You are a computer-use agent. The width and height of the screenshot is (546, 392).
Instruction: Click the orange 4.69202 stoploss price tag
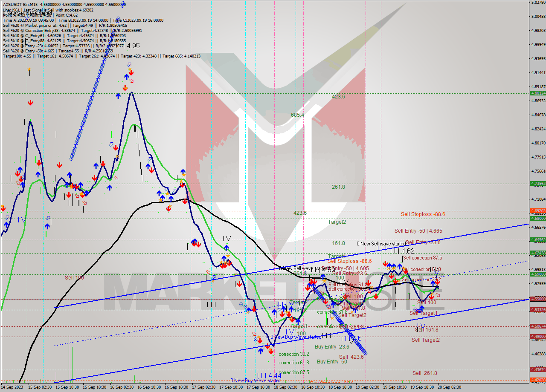(537, 210)
